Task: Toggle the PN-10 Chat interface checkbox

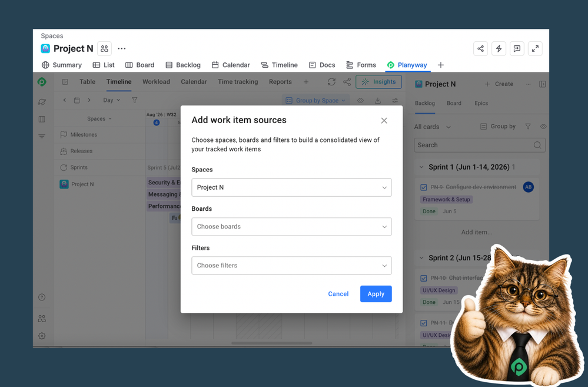Action: tap(424, 278)
